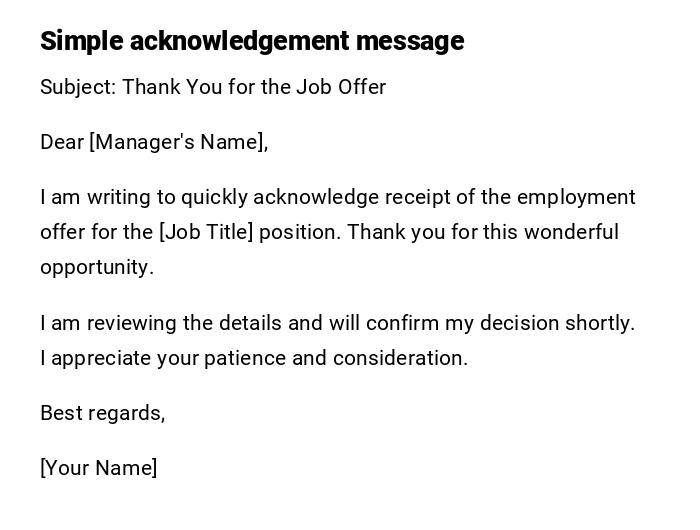
Task: Click the word "appreciate" in the last sentence
Action: 97,358
